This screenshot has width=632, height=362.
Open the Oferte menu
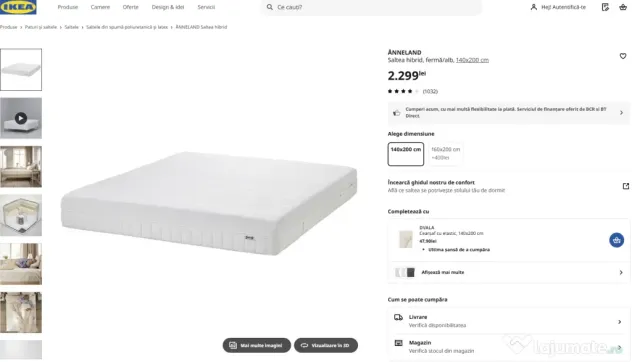tap(131, 7)
